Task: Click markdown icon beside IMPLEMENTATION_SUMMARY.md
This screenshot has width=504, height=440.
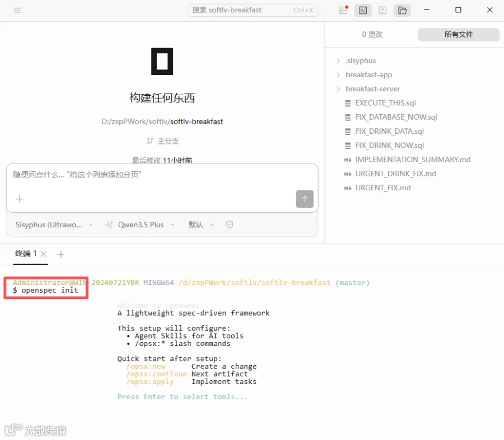Action: pos(347,160)
